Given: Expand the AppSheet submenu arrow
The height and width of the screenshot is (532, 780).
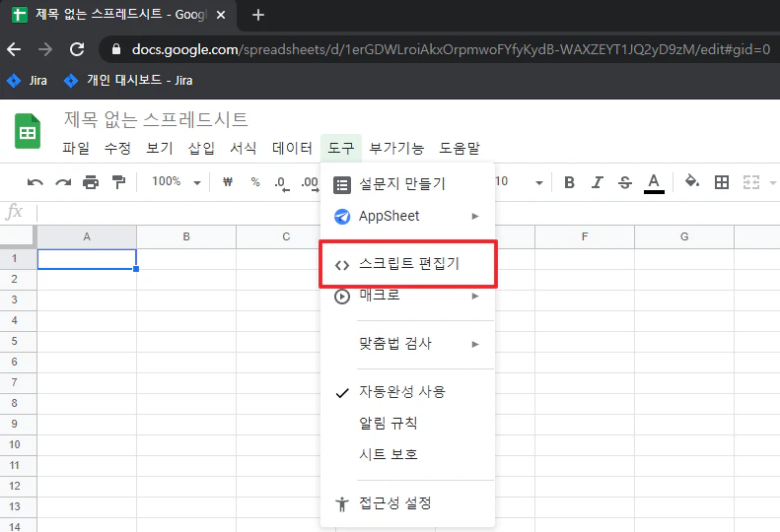Looking at the screenshot, I should pyautogui.click(x=475, y=217).
